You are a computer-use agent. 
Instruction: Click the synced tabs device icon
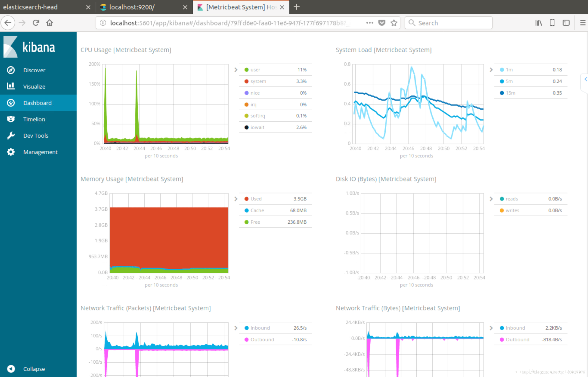pos(552,23)
